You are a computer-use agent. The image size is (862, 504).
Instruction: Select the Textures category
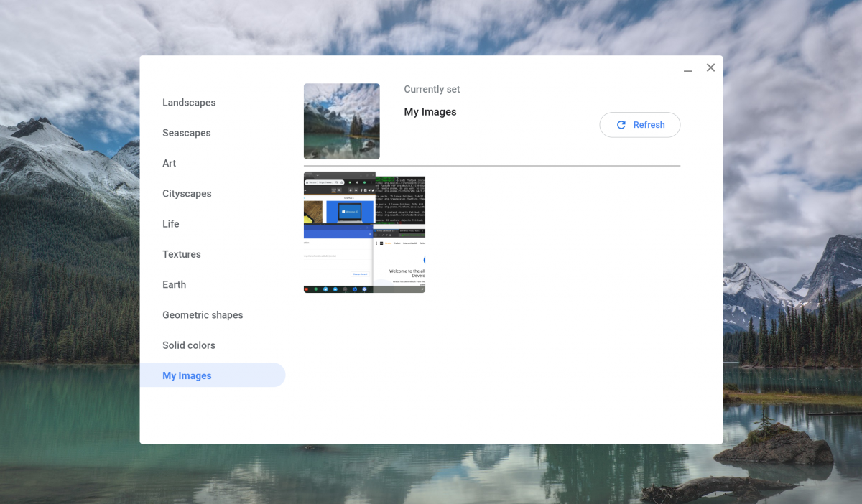(x=182, y=254)
